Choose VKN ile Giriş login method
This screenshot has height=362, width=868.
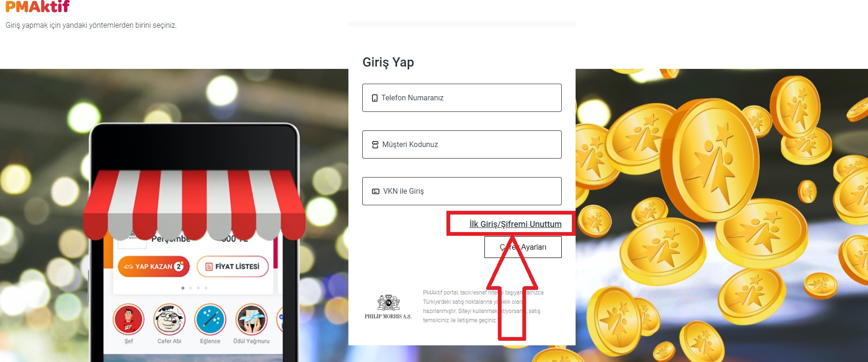462,191
